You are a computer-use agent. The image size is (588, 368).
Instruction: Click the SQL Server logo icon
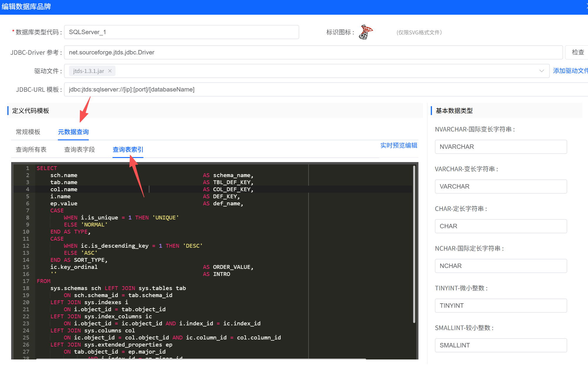(366, 32)
